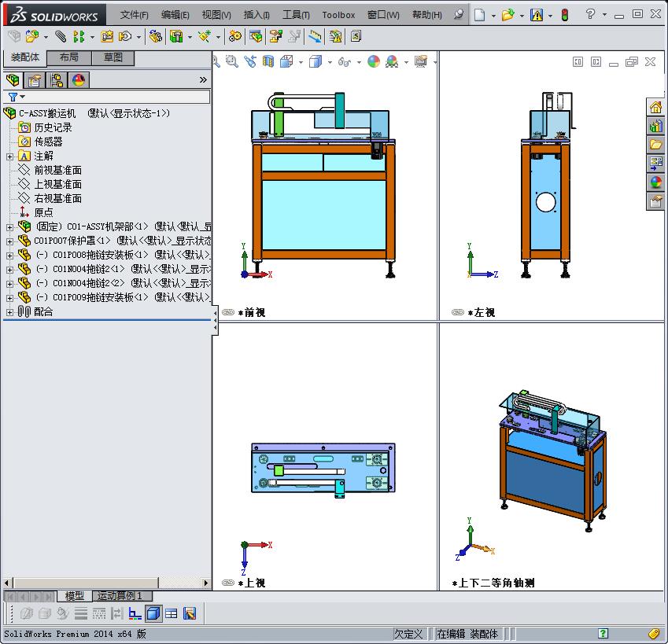Click the filter funnel in the feature tree

pos(13,97)
